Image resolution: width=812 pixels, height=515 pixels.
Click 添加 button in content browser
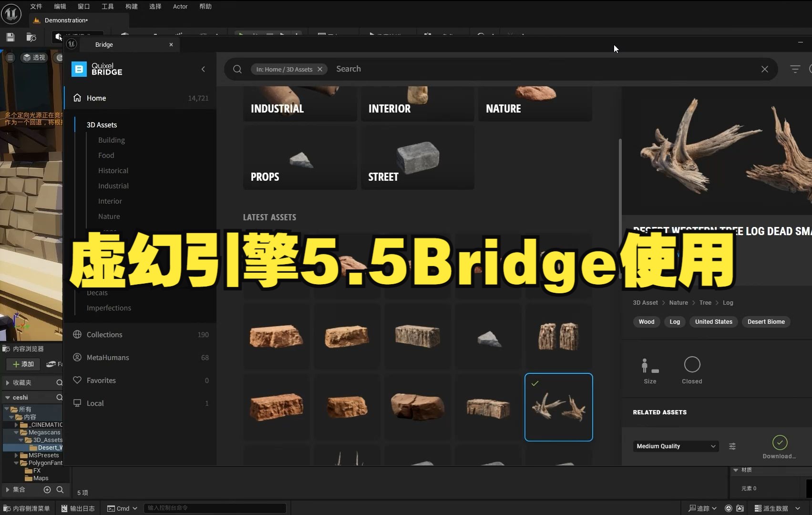tap(23, 364)
